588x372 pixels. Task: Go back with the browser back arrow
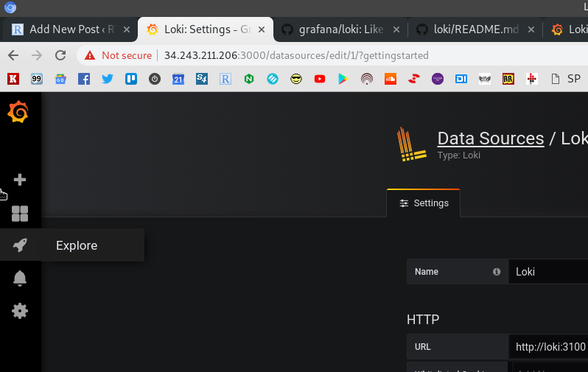[13, 55]
